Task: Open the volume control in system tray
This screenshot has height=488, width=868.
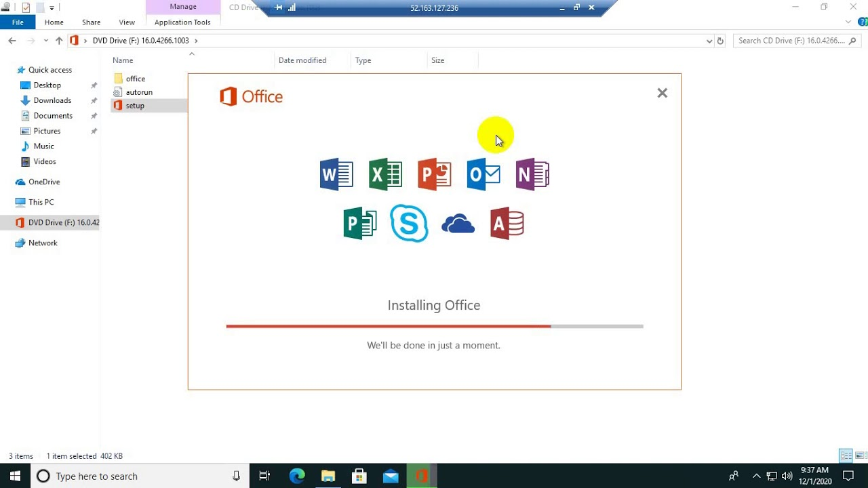Action: pyautogui.click(x=787, y=476)
